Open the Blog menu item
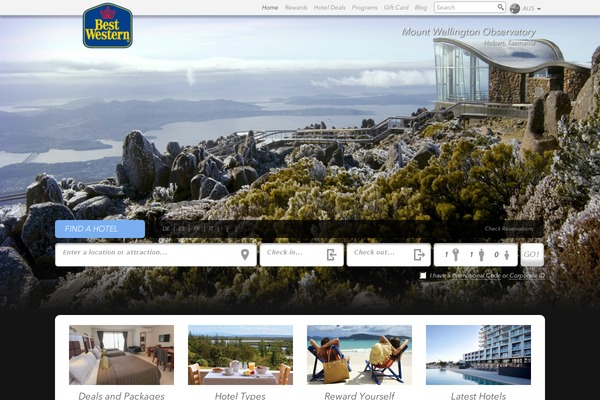Screen dimensions: 600x400 coord(421,7)
